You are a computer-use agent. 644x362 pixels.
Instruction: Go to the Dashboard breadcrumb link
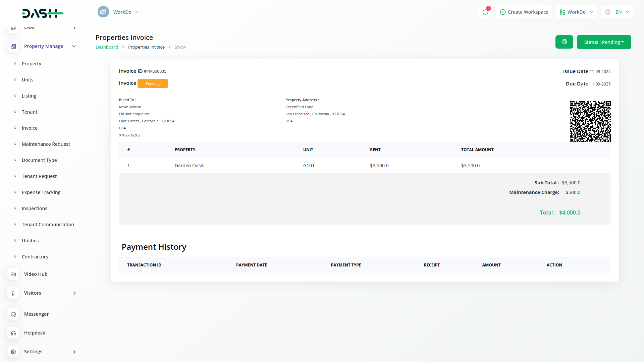[x=107, y=47]
